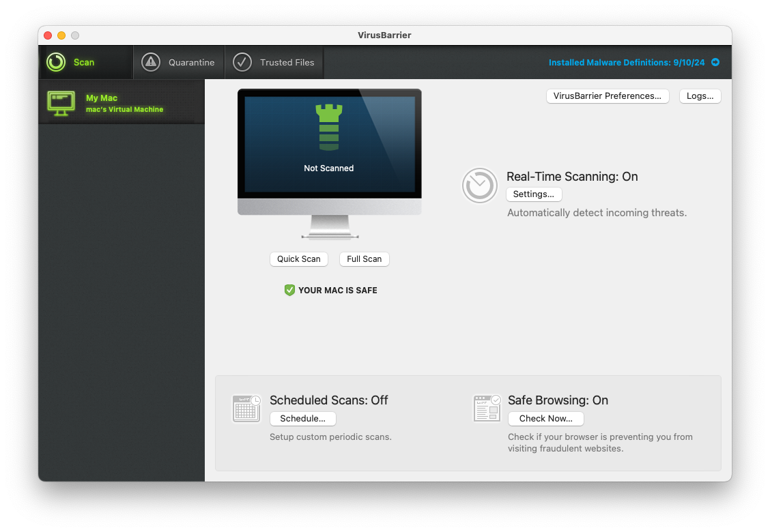
Task: Click the green castle tower icon
Action: click(329, 128)
